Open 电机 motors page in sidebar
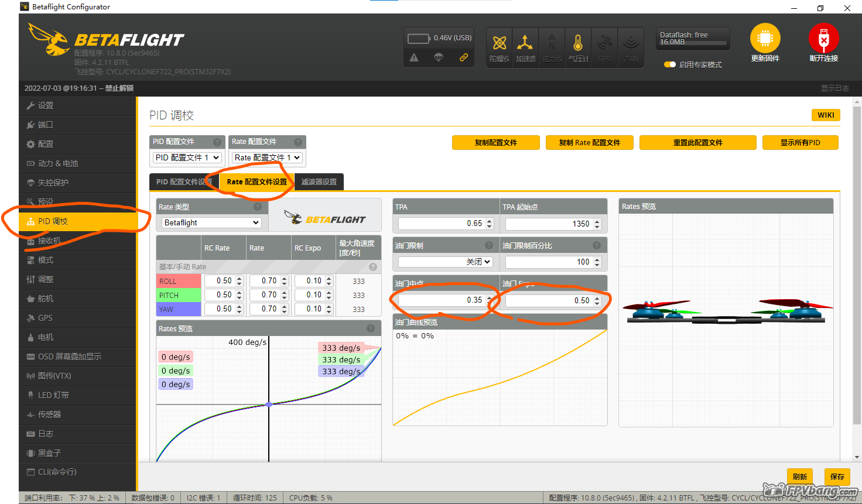The image size is (862, 504). point(78,337)
